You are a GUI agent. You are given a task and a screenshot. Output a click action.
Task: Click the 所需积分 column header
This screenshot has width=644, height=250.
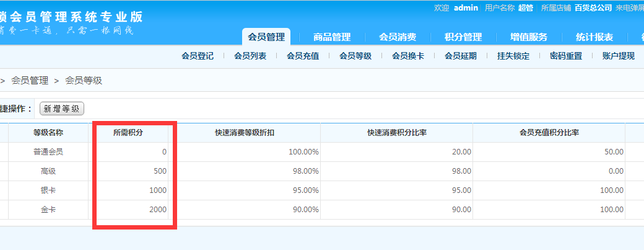click(x=128, y=132)
